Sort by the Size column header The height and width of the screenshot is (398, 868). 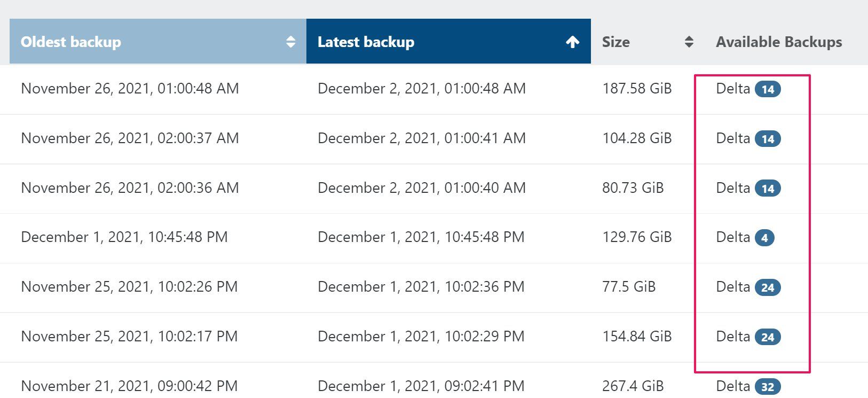(616, 42)
